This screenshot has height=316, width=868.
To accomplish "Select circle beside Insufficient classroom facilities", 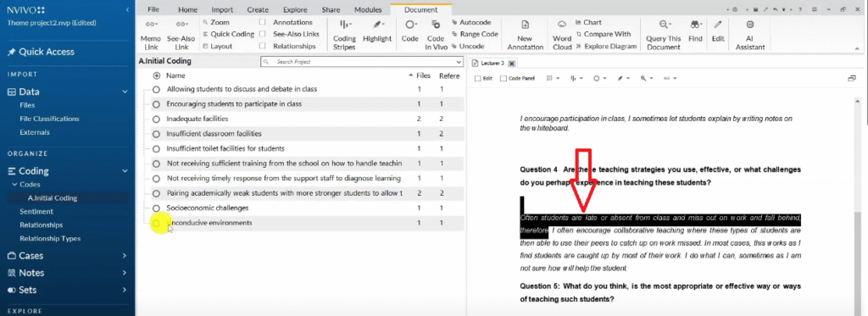I will pyautogui.click(x=156, y=134).
